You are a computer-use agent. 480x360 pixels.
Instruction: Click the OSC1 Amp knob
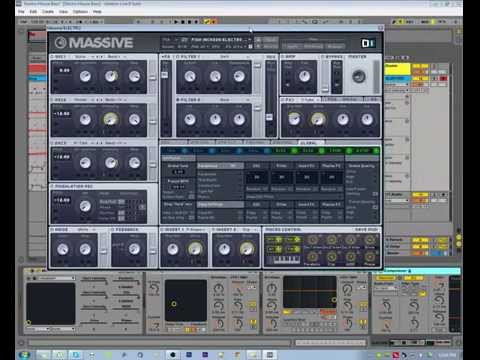click(134, 76)
